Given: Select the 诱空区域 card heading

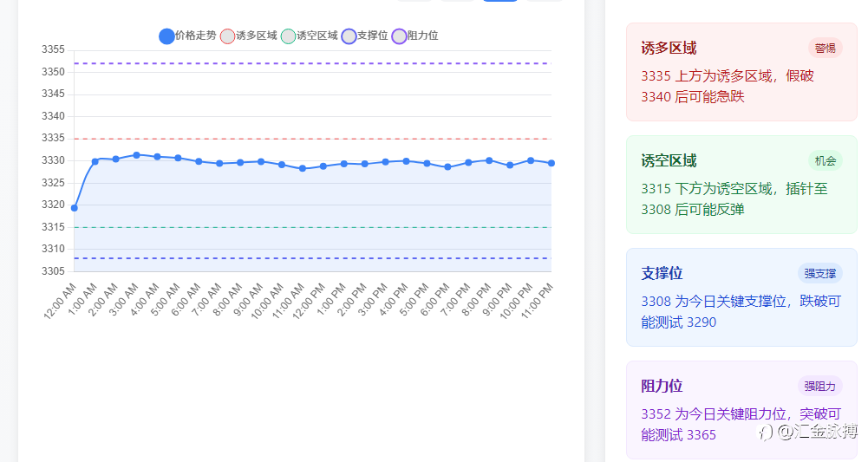Looking at the screenshot, I should [669, 161].
